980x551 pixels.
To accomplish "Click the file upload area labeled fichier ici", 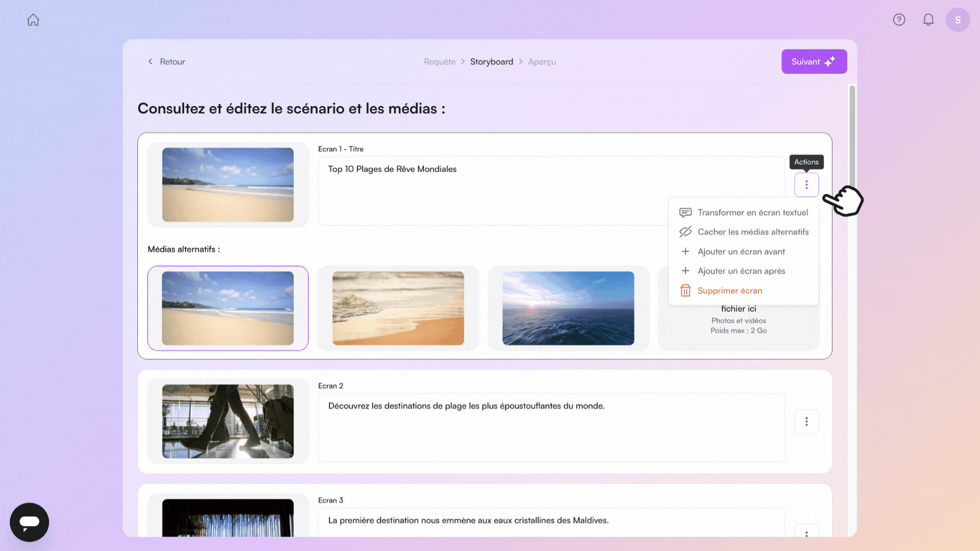I will [739, 325].
